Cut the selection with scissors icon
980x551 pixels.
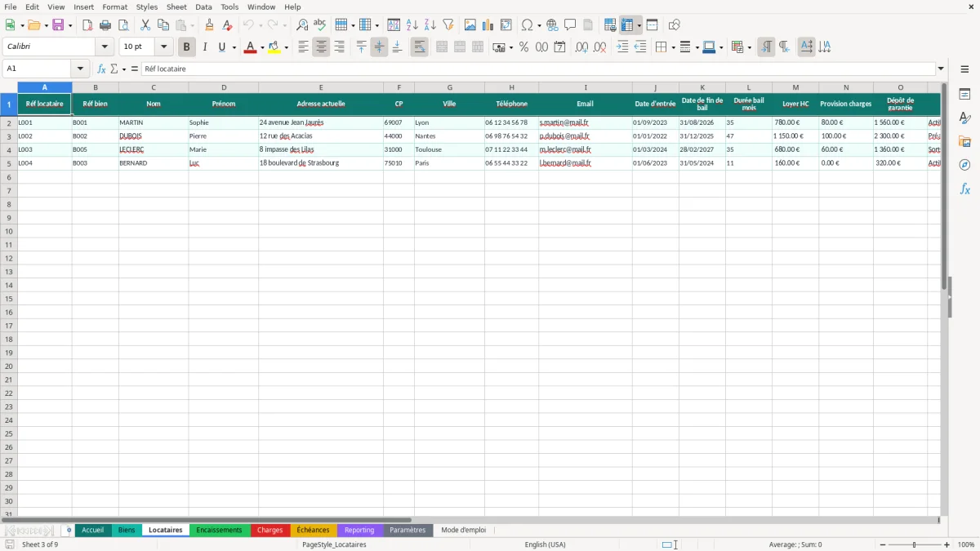click(x=145, y=25)
